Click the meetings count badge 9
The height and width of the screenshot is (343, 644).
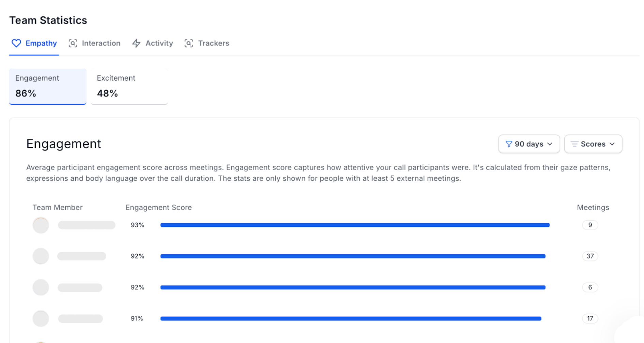tap(590, 225)
